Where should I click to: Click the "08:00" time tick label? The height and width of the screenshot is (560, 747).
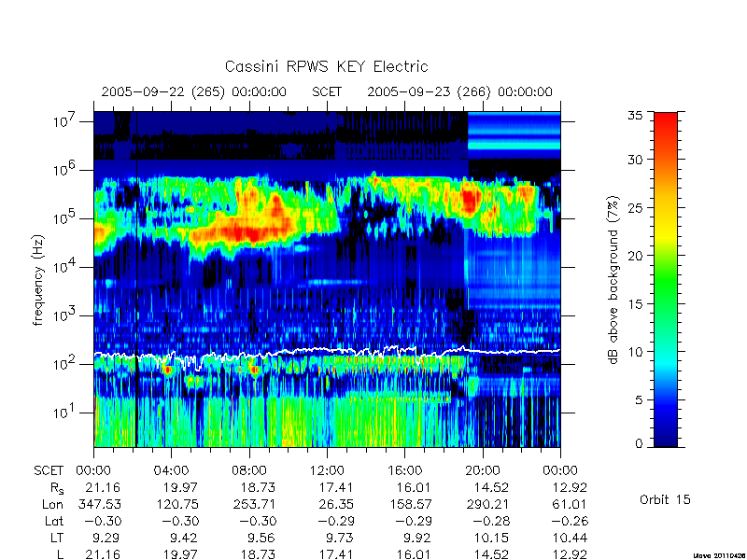[249, 470]
